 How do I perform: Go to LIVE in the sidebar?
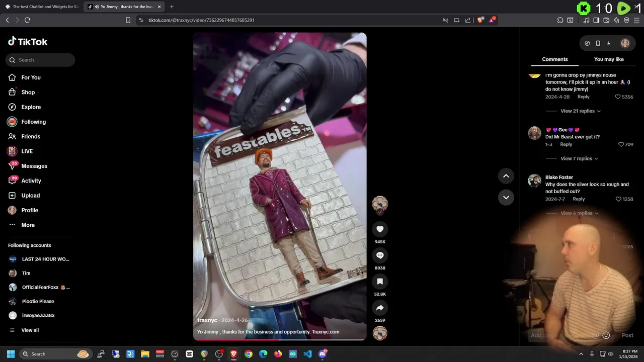tap(27, 151)
